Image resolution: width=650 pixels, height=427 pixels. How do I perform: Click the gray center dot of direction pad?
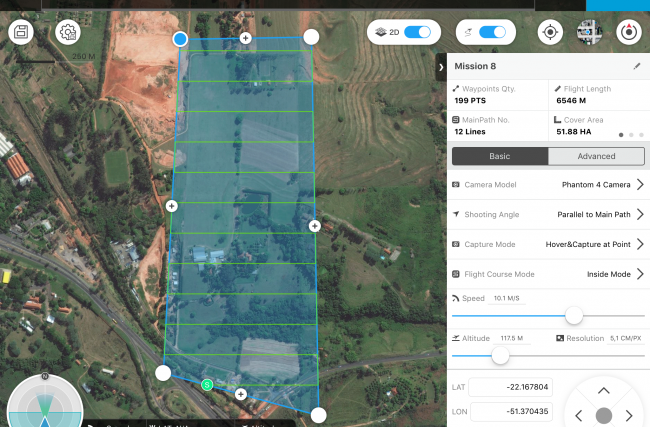[x=604, y=415]
